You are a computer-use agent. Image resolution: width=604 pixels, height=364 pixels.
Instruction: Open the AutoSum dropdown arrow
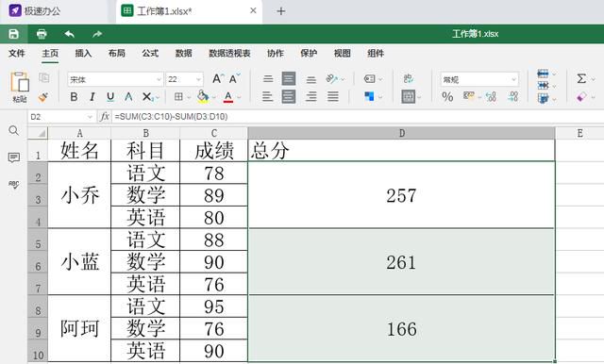[594, 79]
